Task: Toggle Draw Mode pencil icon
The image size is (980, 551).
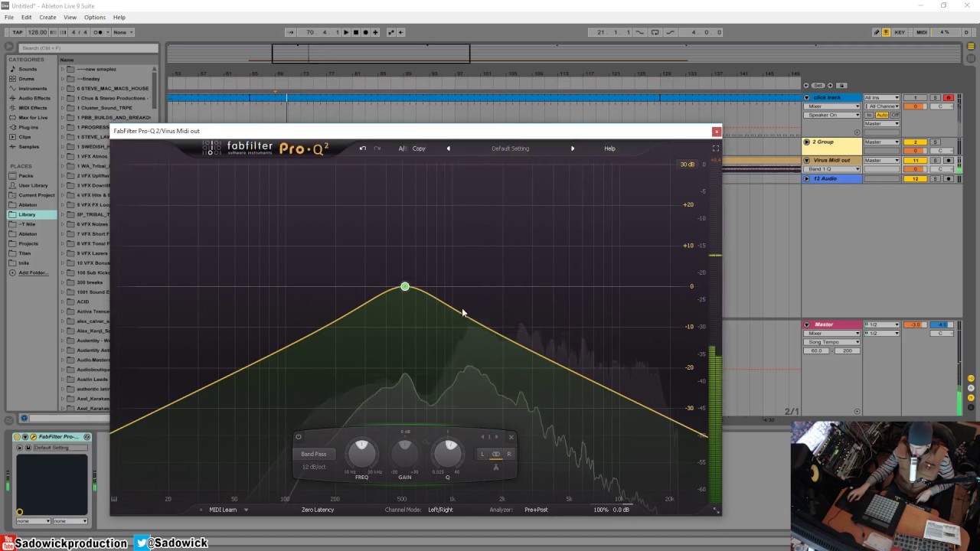Action: (x=877, y=32)
